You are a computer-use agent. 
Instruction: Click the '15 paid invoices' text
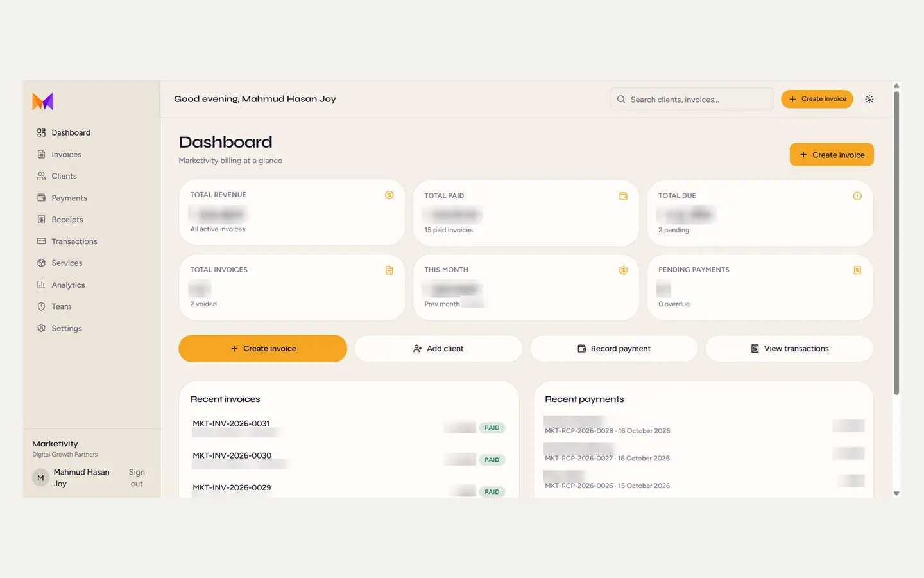coord(449,230)
